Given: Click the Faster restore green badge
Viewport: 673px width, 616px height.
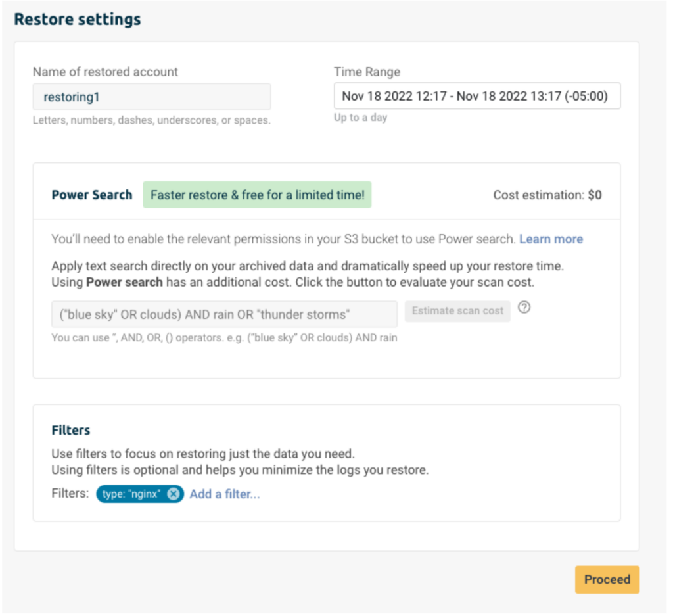Looking at the screenshot, I should 257,195.
